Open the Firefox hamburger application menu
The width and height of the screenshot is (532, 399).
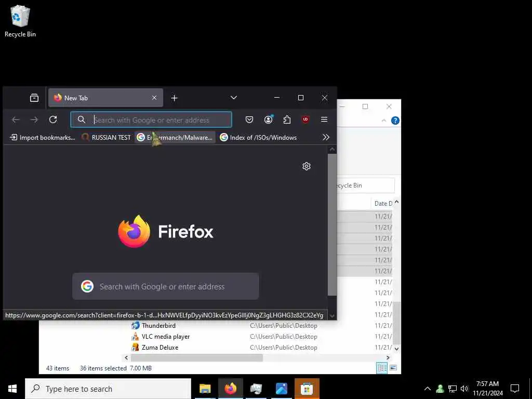[x=324, y=119]
